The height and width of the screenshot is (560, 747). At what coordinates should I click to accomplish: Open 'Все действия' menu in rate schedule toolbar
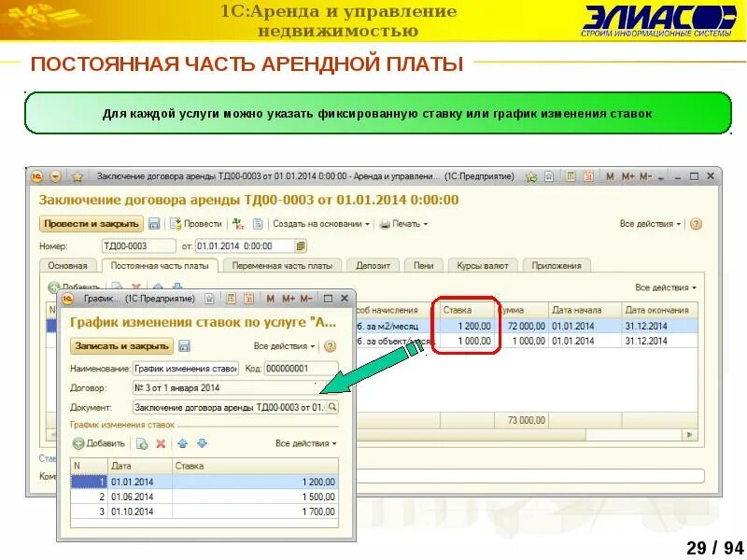[x=306, y=444]
